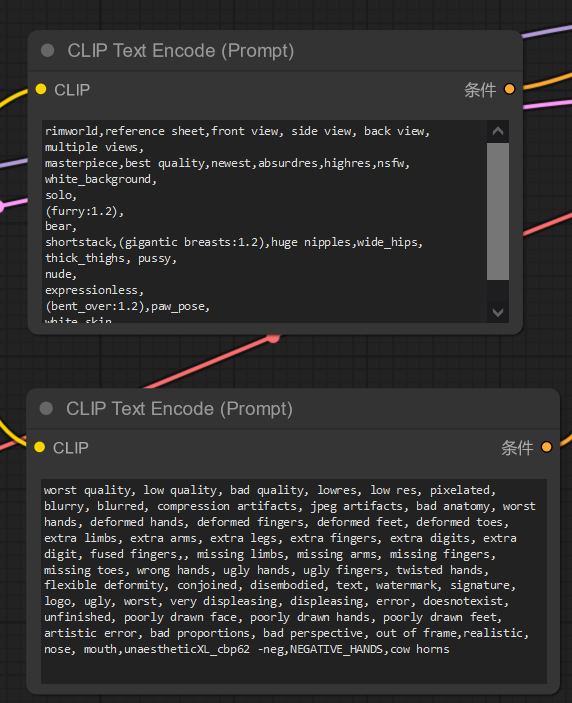Collapse the upper CLIP Text Encode node via its grey dot
Image resolution: width=572 pixels, height=703 pixels.
tap(48, 51)
